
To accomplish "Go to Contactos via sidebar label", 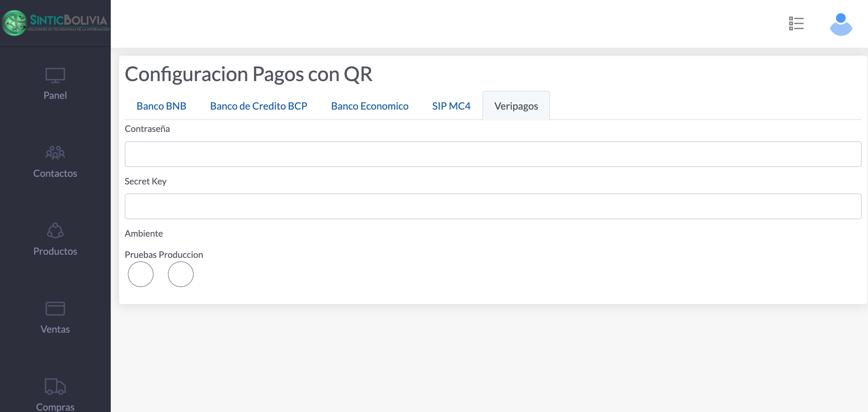I will click(x=55, y=173).
